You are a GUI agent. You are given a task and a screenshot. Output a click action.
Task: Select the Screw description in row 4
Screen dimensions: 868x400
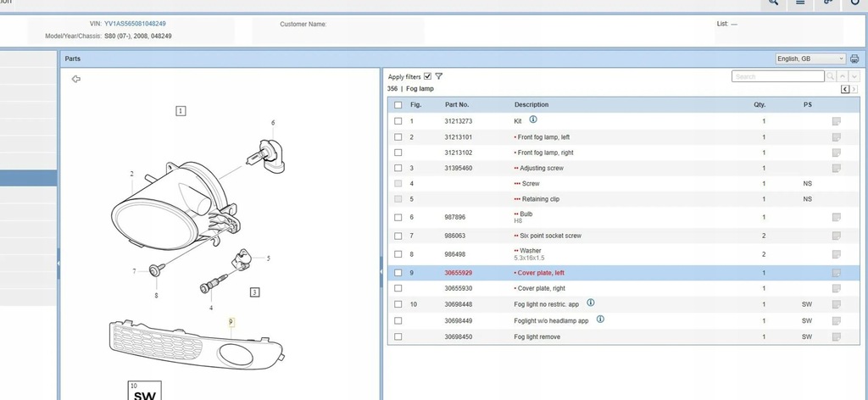point(531,184)
